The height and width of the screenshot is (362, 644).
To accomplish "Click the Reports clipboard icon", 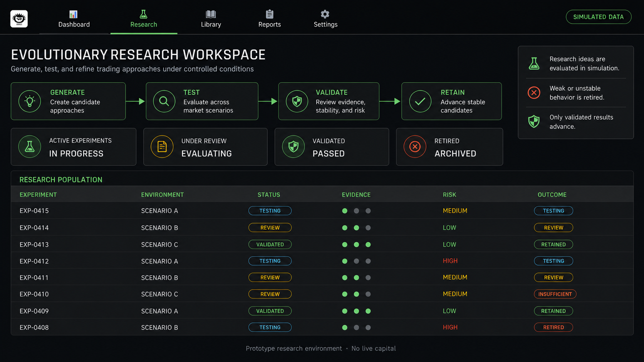I will [270, 14].
